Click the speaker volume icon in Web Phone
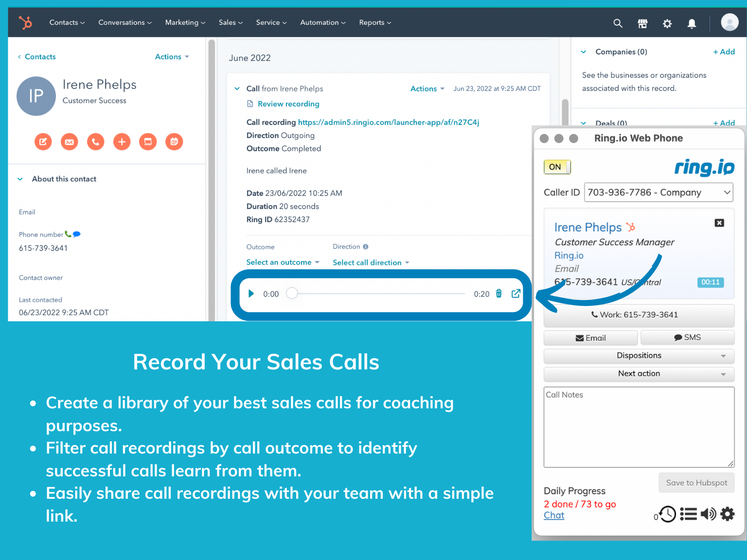This screenshot has width=747, height=560. point(708,514)
